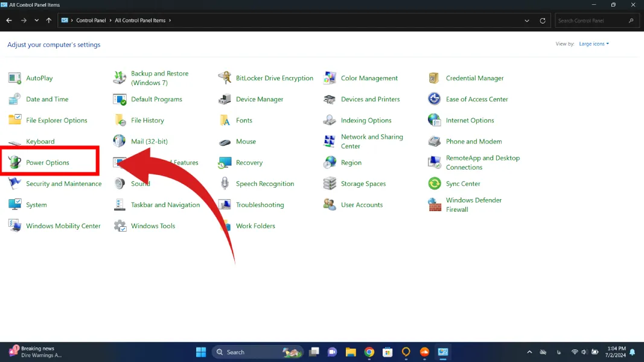Open Google Chrome from the taskbar
644x362 pixels.
point(369,352)
